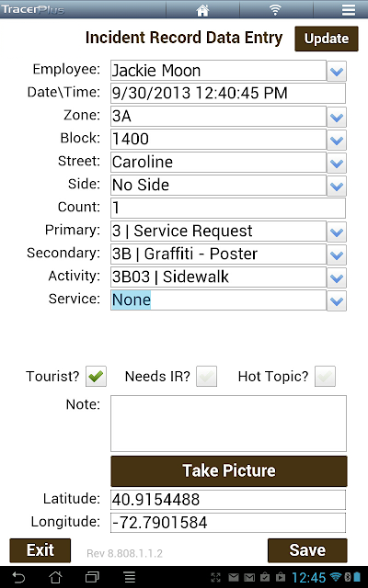The width and height of the screenshot is (368, 588).
Task: Click the Save button
Action: tap(307, 550)
